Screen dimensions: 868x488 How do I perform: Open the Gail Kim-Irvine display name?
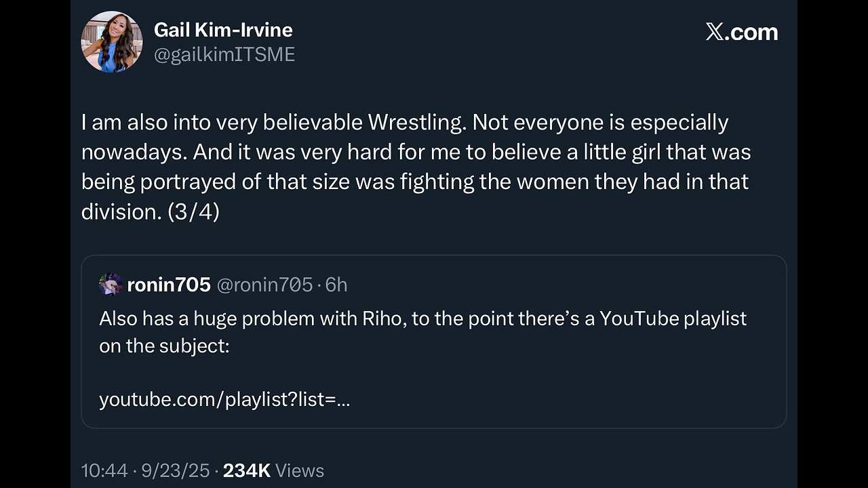tap(223, 30)
